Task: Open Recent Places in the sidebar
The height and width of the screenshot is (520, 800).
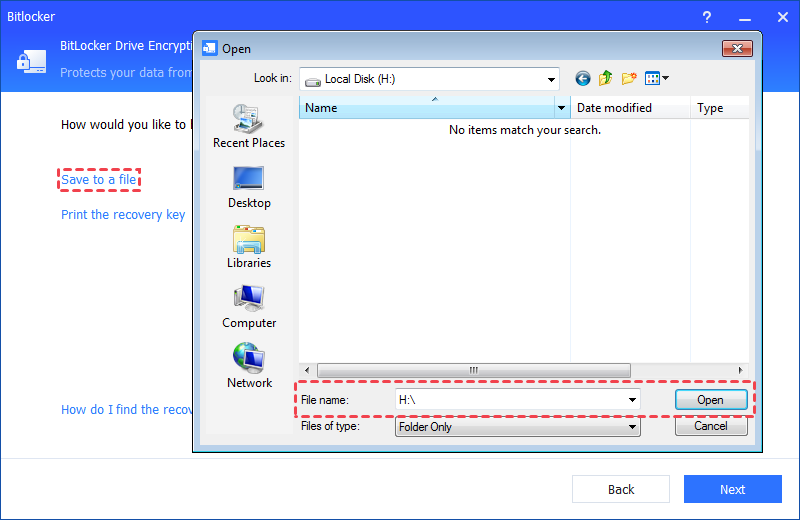Action: pos(249,127)
